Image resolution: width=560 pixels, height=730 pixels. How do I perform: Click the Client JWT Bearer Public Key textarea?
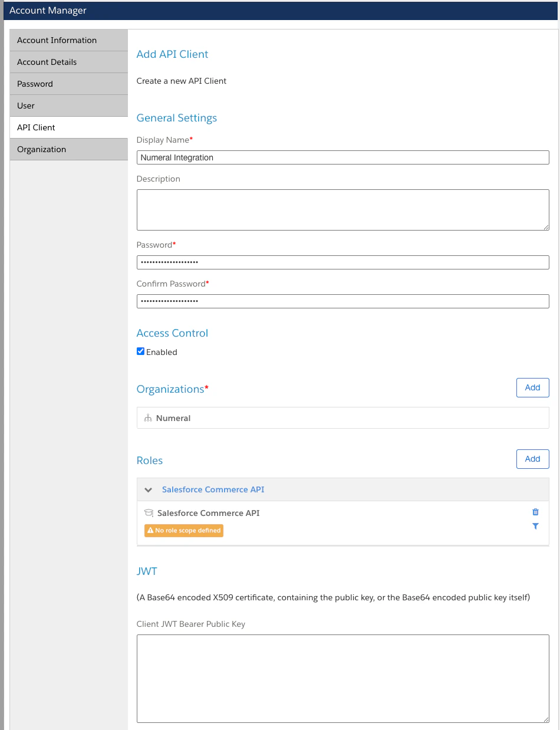(x=342, y=679)
